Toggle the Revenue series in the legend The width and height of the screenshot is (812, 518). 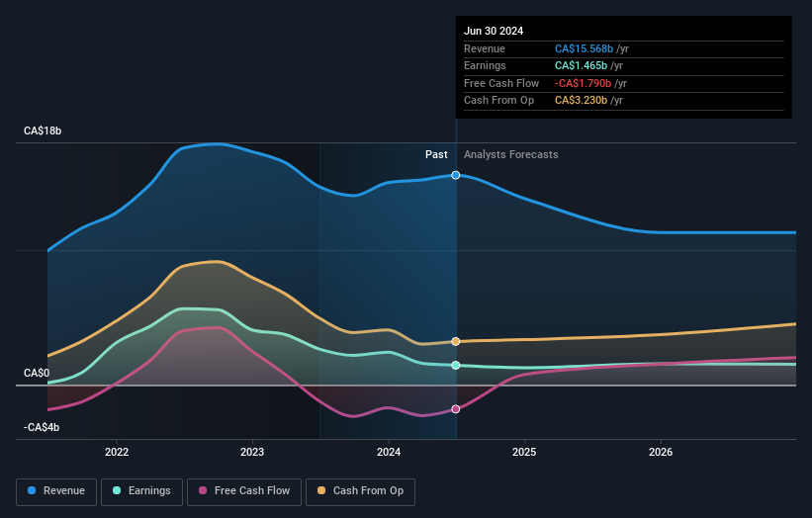[x=56, y=491]
